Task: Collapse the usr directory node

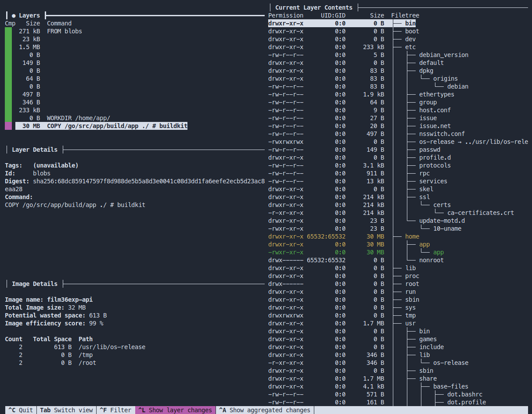Action: click(x=410, y=323)
